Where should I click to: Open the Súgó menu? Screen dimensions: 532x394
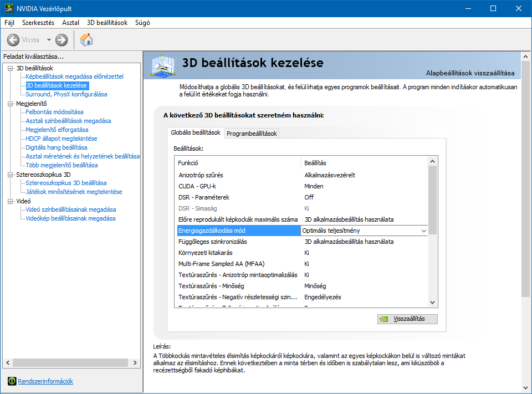[x=142, y=23]
